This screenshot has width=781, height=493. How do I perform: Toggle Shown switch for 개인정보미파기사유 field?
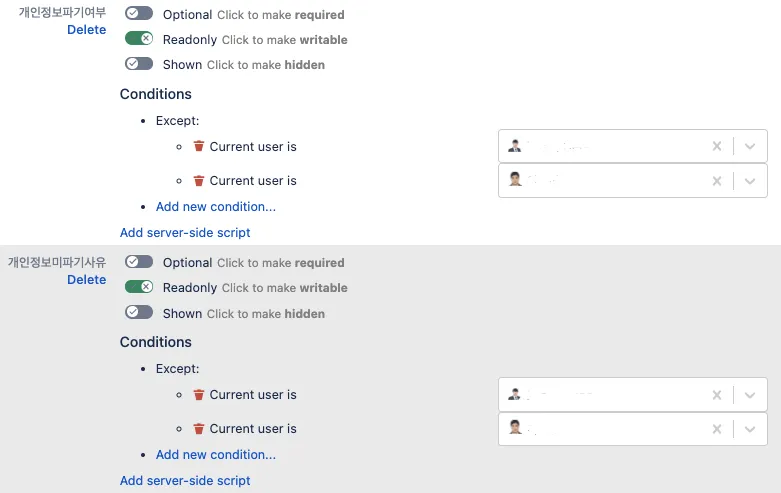(x=139, y=313)
